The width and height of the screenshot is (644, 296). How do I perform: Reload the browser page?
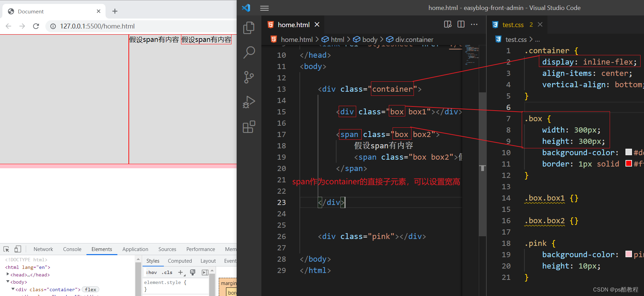click(36, 26)
